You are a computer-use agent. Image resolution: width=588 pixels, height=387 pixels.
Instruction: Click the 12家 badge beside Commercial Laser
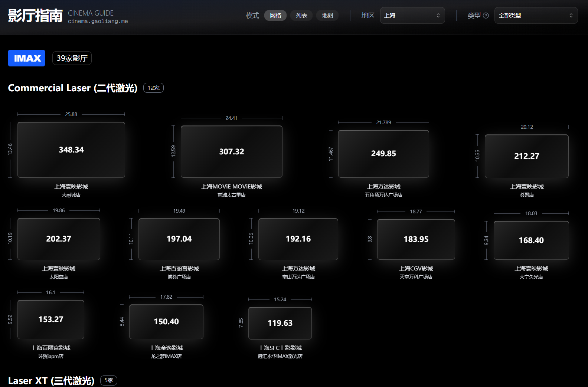[x=153, y=88]
